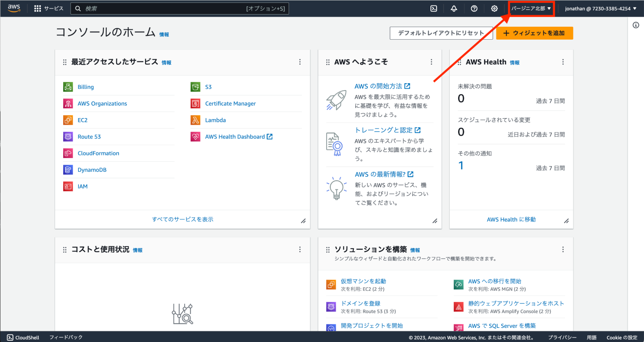Screen dimensions: 644x342
Task: Click the AWS Health Dashboard icon
Action: coord(195,136)
